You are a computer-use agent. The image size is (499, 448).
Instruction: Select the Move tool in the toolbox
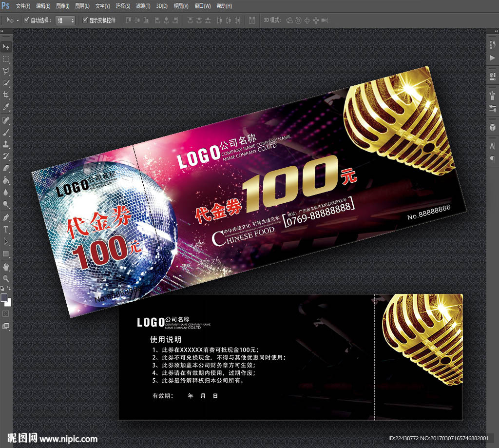(6, 47)
